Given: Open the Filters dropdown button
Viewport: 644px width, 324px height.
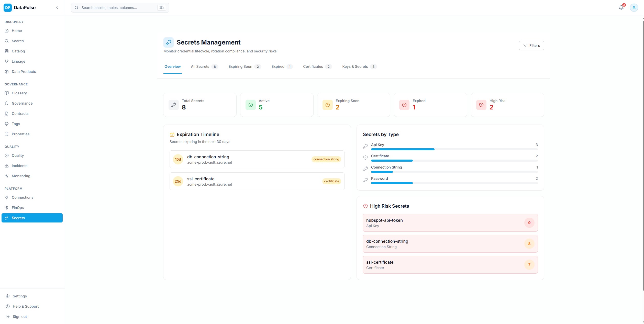Looking at the screenshot, I should point(531,46).
